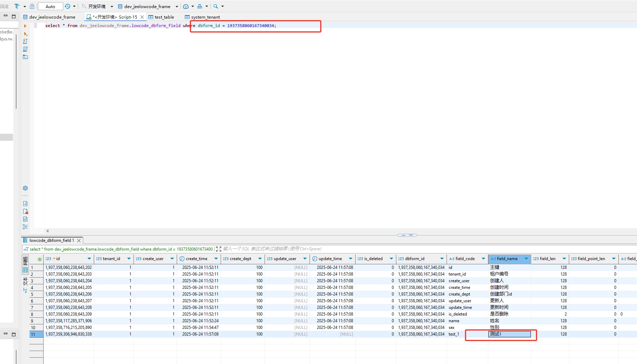This screenshot has height=364, width=637.
Task: Open create_user column filter dropdown
Action: pos(172,259)
